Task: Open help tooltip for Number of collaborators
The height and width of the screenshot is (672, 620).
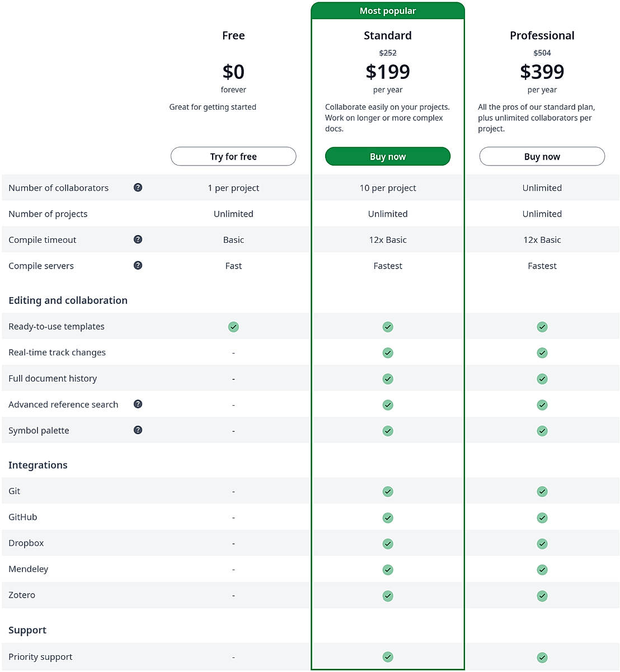Action: pos(138,187)
